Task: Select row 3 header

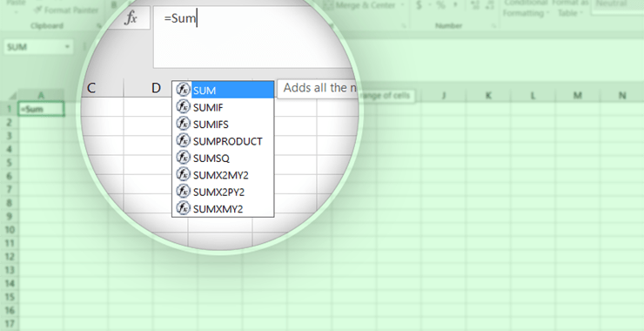Action: [9, 136]
